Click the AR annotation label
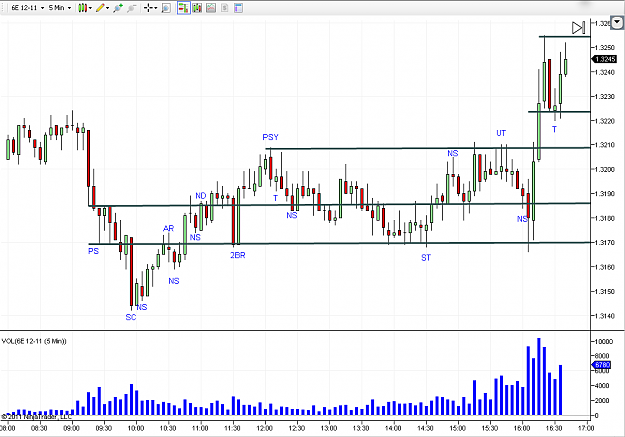Viewport: 625px width, 437px height. pyautogui.click(x=168, y=228)
